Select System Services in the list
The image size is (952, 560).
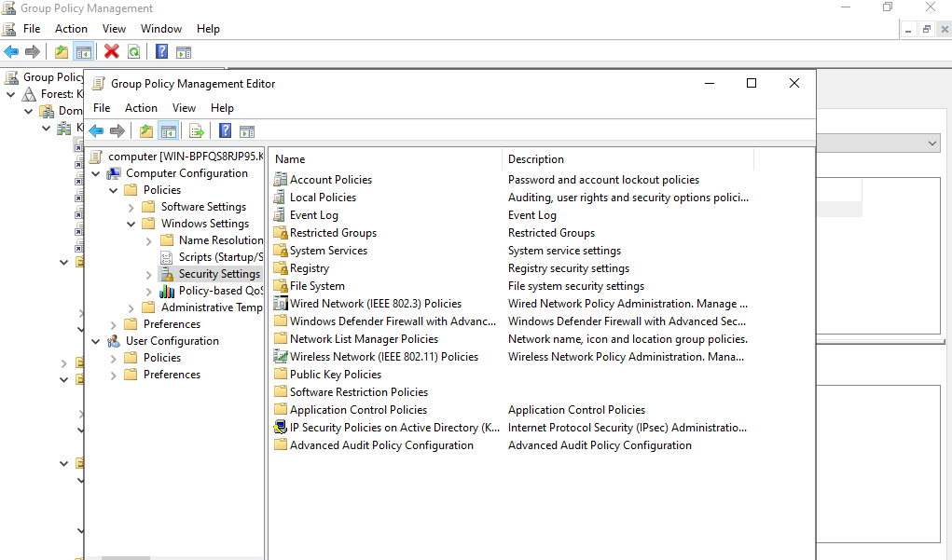(x=328, y=250)
